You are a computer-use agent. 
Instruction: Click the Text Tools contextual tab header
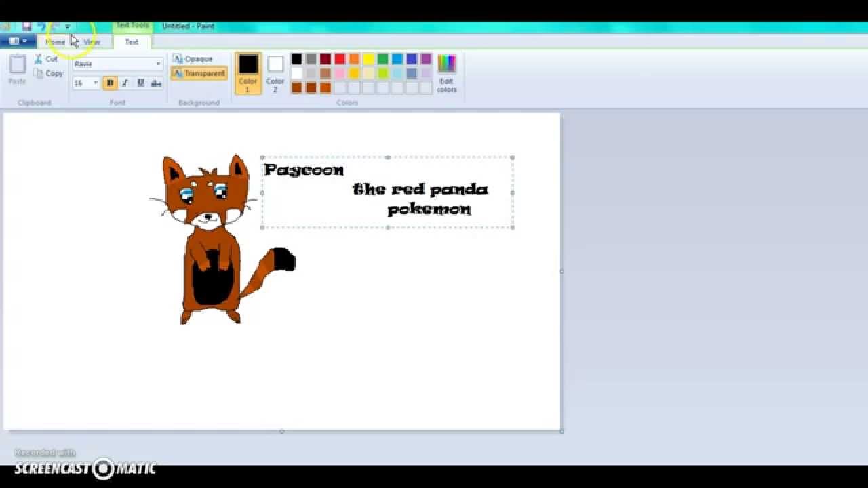[132, 26]
